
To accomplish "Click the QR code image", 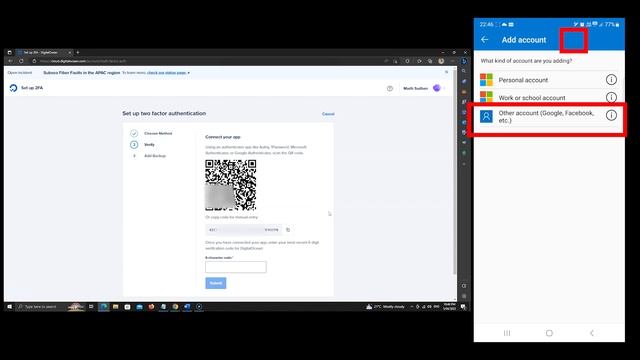I will point(231,185).
